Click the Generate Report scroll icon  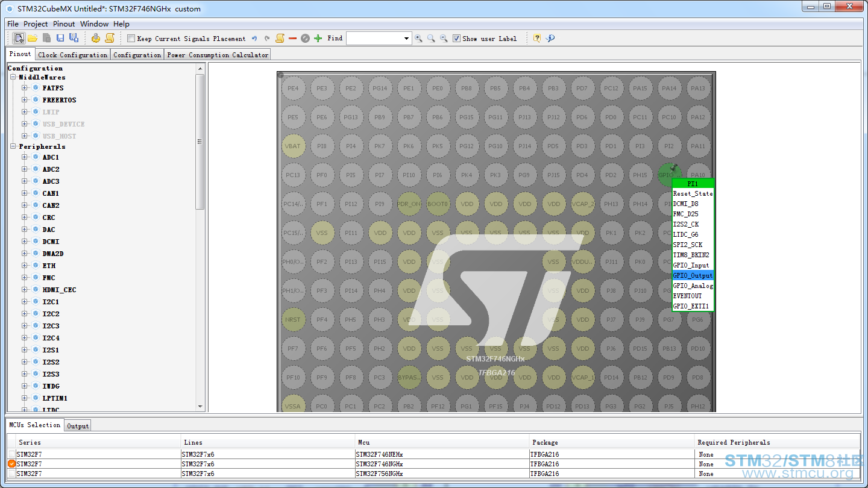click(109, 38)
